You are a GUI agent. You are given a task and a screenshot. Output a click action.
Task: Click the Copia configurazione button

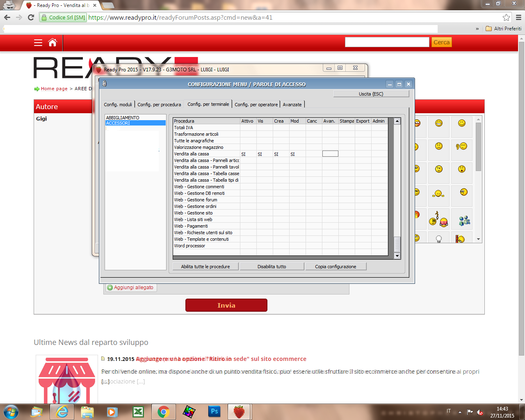click(336, 267)
